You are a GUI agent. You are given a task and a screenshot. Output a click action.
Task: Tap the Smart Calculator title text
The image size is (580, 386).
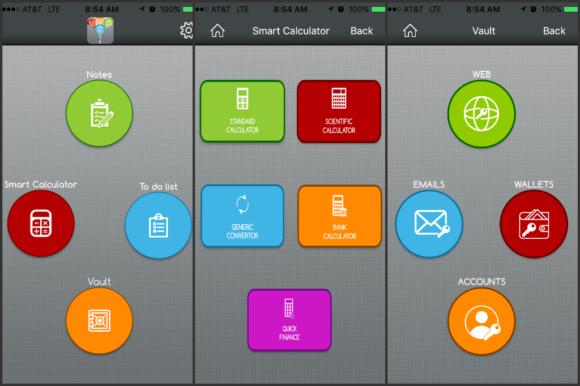pos(291,31)
